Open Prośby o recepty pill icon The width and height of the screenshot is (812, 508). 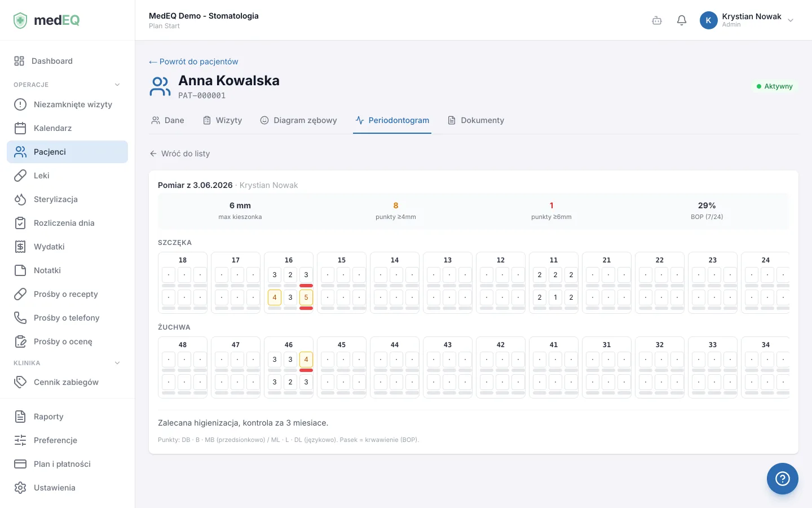(x=20, y=294)
